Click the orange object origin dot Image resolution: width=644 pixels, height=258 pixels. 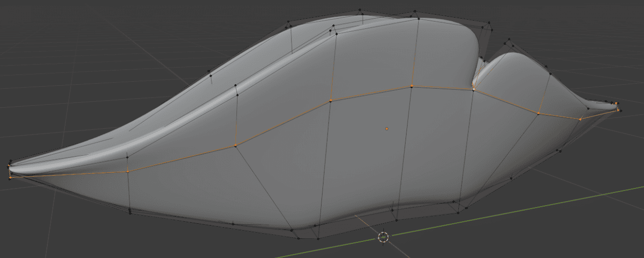click(x=387, y=128)
